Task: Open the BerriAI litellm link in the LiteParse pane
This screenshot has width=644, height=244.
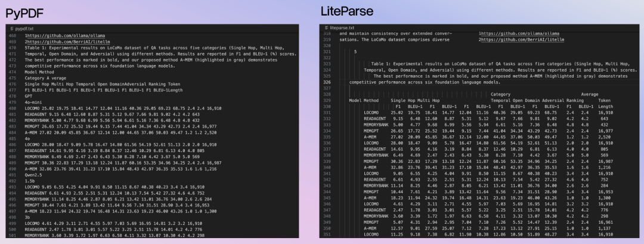Action: 522,40
